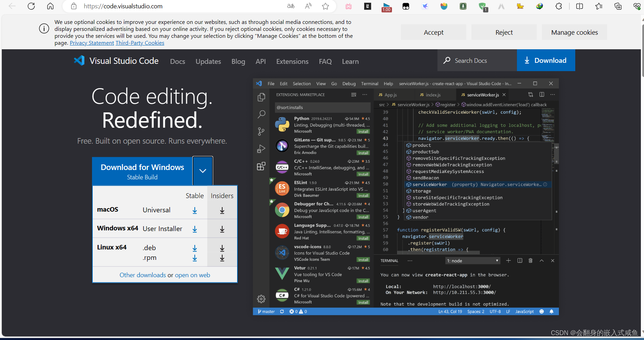
Task: Click the Search Docs field
Action: 477,60
